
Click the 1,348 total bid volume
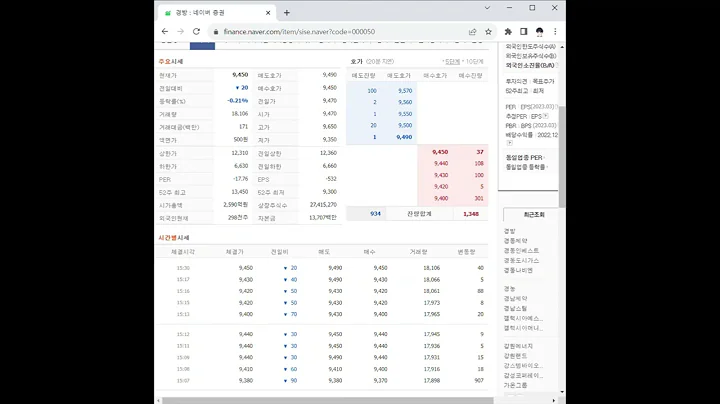pyautogui.click(x=471, y=214)
